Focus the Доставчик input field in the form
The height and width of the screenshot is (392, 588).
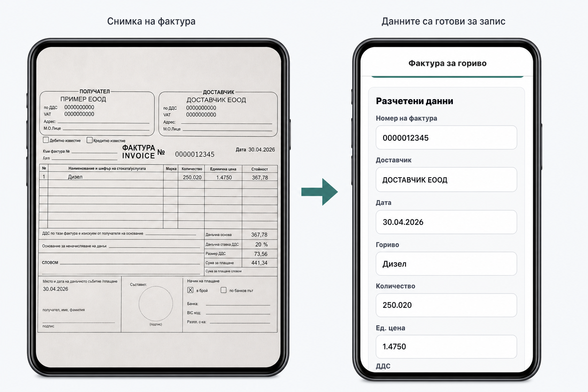pyautogui.click(x=446, y=180)
